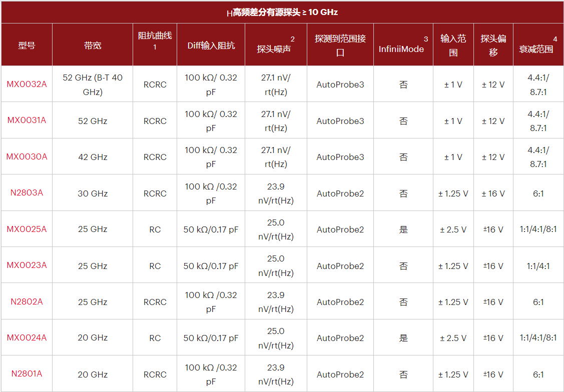Select the 30 GHz bandwidth cell
Image resolution: width=564 pixels, height=392 pixels.
pyautogui.click(x=93, y=193)
